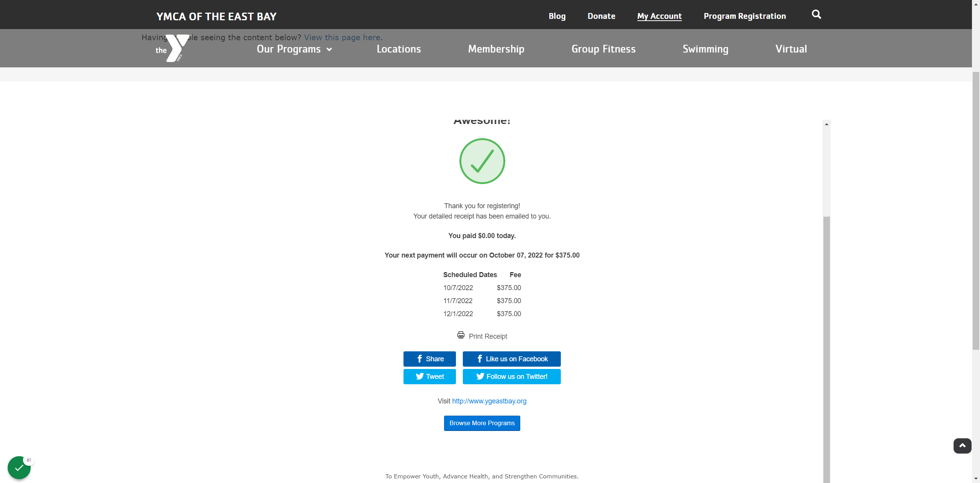The image size is (980, 483).
Task: Open the green checkmark accessibility badge
Action: (x=19, y=468)
